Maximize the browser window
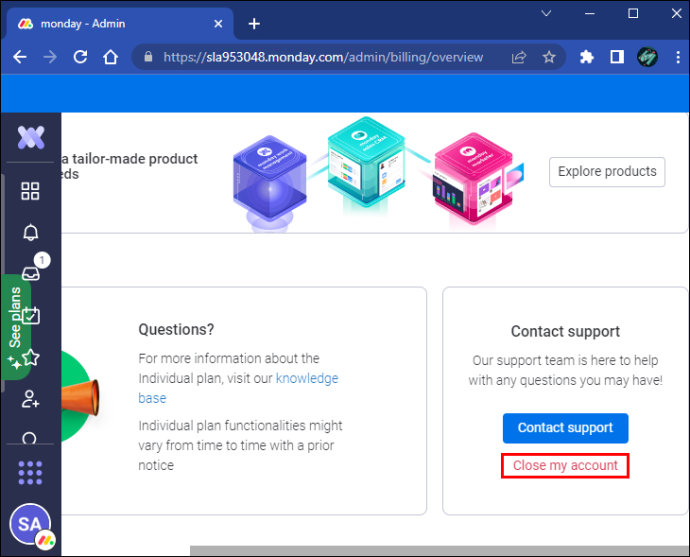Image resolution: width=690 pixels, height=557 pixels. pyautogui.click(x=633, y=14)
